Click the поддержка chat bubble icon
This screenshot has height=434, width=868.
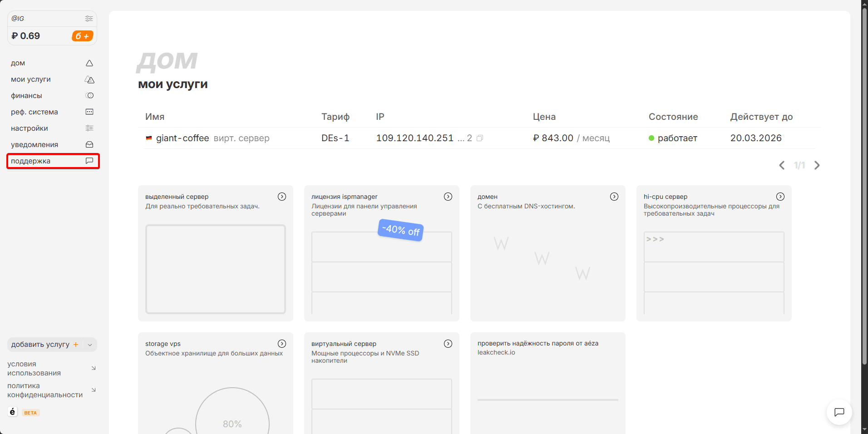(89, 161)
